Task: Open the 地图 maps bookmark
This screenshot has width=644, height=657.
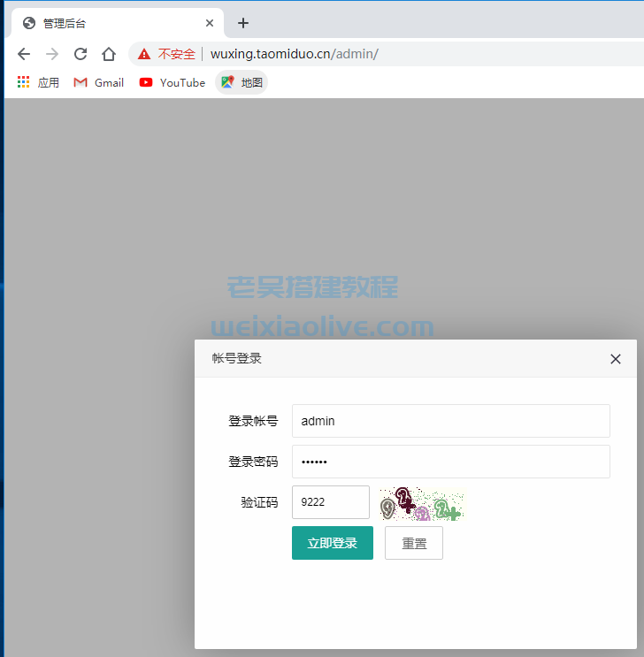Action: (x=241, y=82)
